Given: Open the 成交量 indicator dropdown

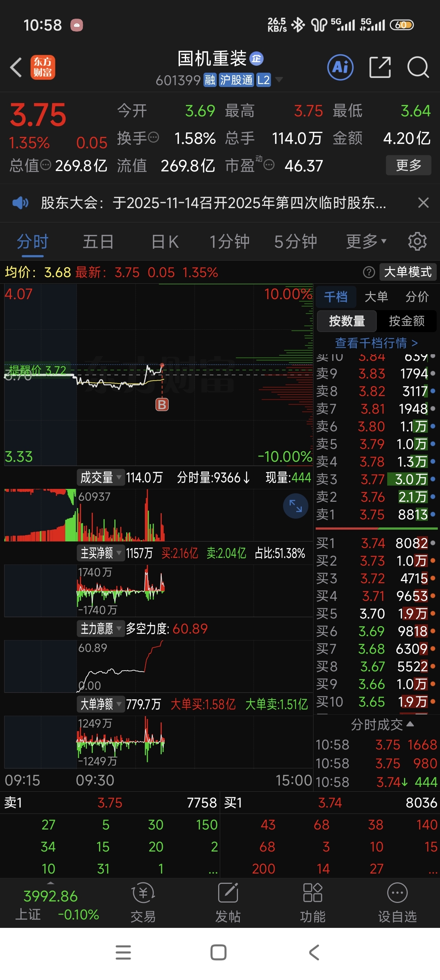Looking at the screenshot, I should (101, 477).
